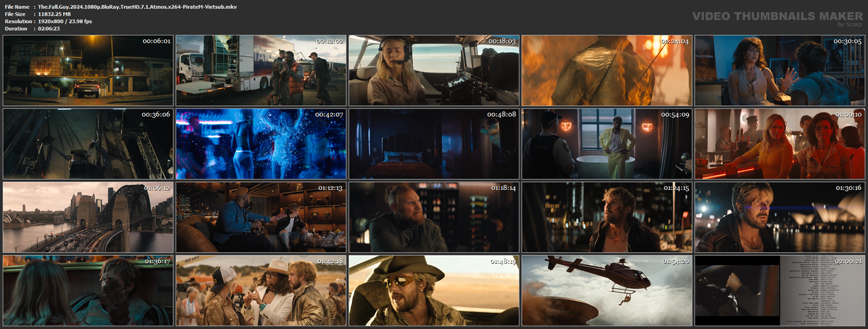Viewport: 868px width, 329px height.
Task: Select the file size value 11832.25 MB
Action: point(55,14)
